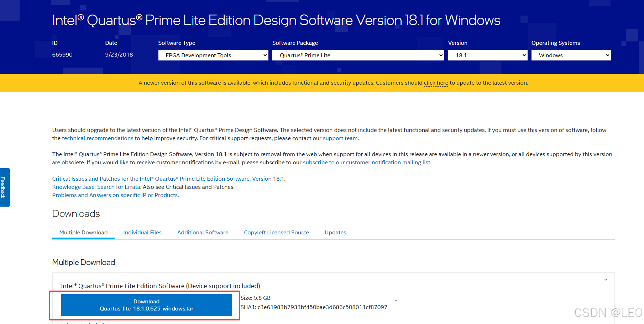Open the Additional Software tab
This screenshot has width=644, height=324.
[203, 232]
